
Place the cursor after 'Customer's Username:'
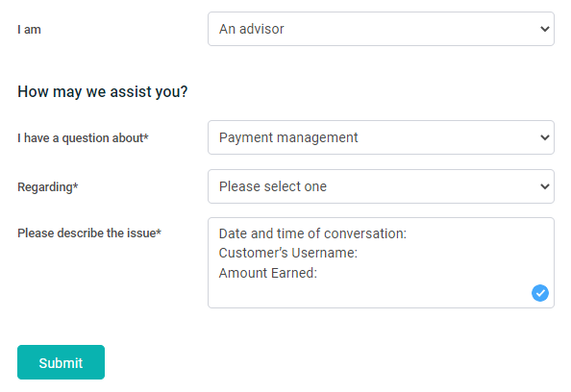click(359, 253)
